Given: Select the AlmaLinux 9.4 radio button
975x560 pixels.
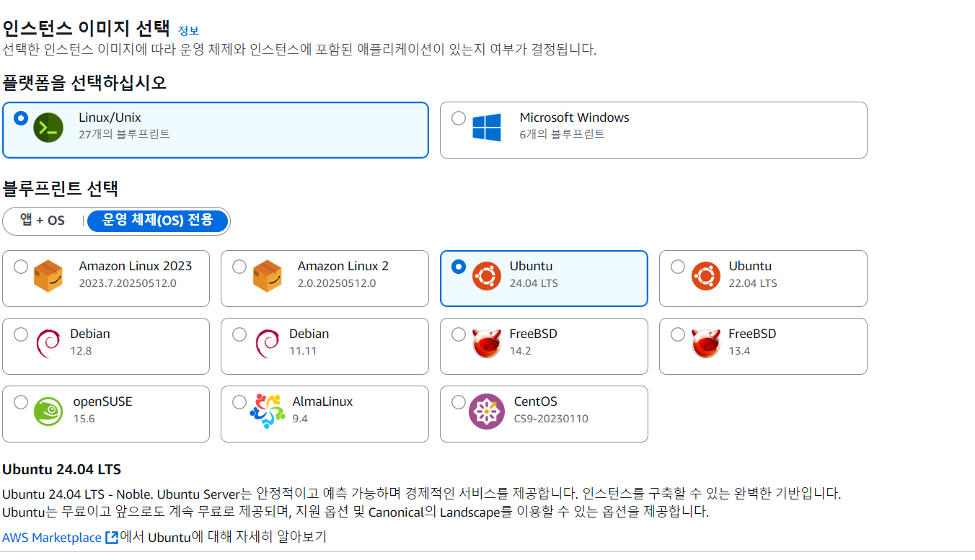Looking at the screenshot, I should click(x=239, y=402).
